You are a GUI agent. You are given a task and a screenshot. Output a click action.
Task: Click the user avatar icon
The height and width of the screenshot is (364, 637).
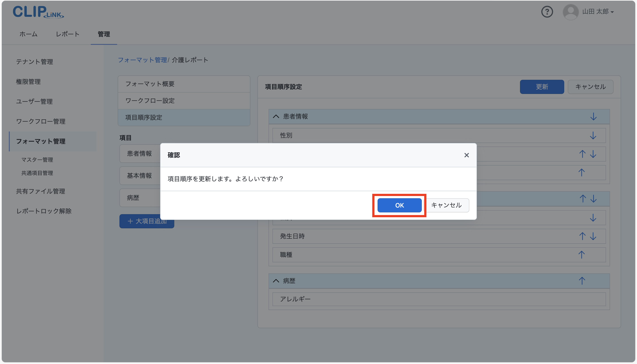coord(570,12)
